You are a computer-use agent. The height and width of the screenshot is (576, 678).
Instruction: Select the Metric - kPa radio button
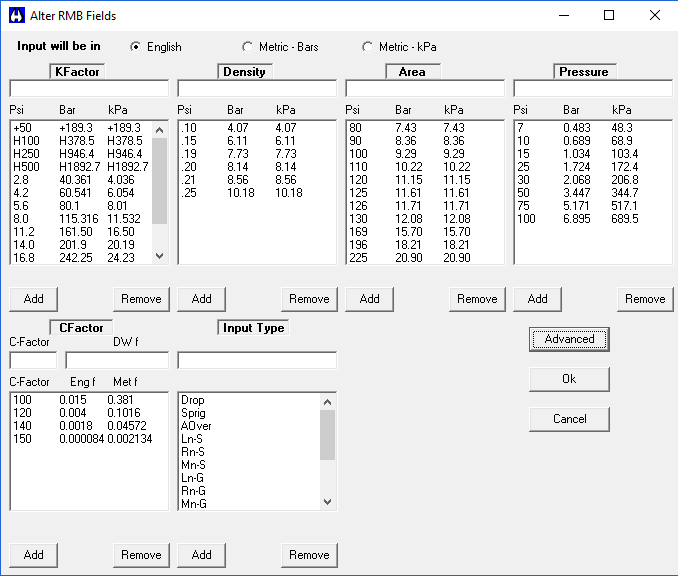(x=368, y=47)
